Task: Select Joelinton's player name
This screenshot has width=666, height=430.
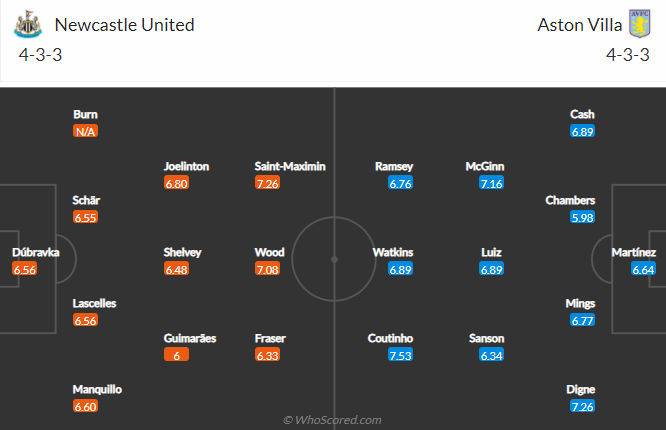Action: click(x=186, y=166)
